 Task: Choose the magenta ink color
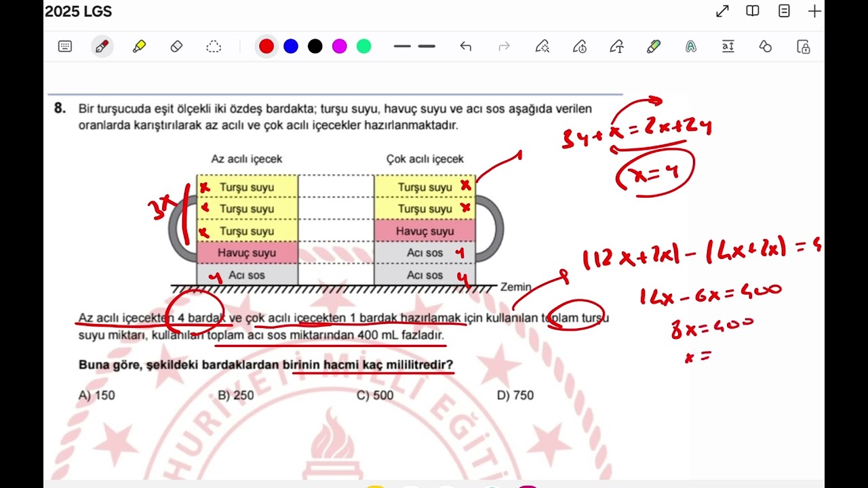(x=340, y=47)
